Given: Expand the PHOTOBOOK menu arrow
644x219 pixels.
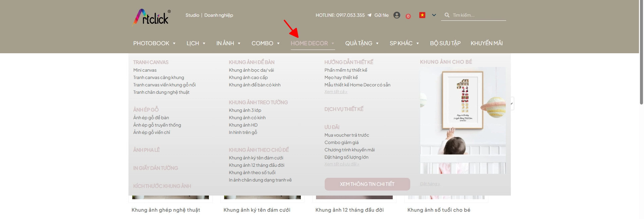Looking at the screenshot, I should point(174,44).
